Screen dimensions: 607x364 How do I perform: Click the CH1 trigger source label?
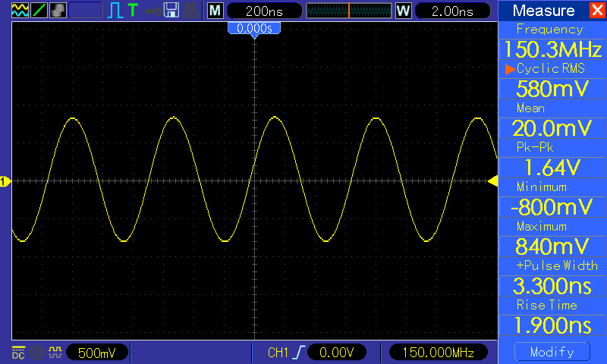click(278, 353)
